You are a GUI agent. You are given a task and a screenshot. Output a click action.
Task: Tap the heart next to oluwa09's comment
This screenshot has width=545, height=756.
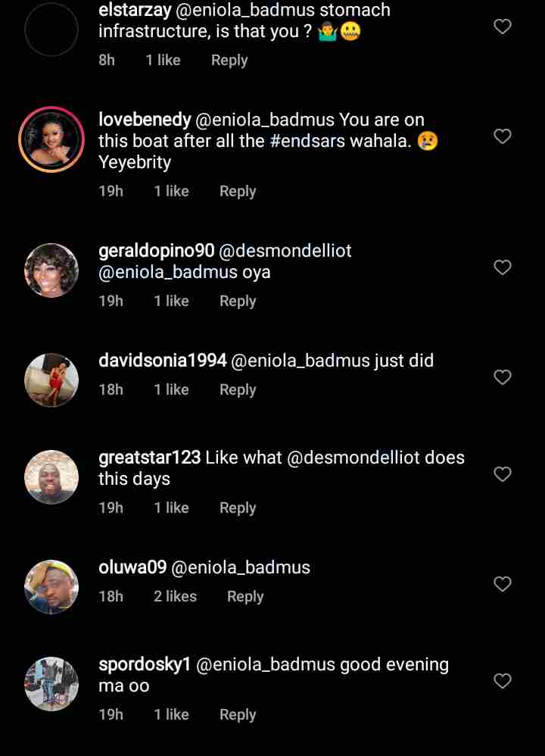click(x=503, y=584)
